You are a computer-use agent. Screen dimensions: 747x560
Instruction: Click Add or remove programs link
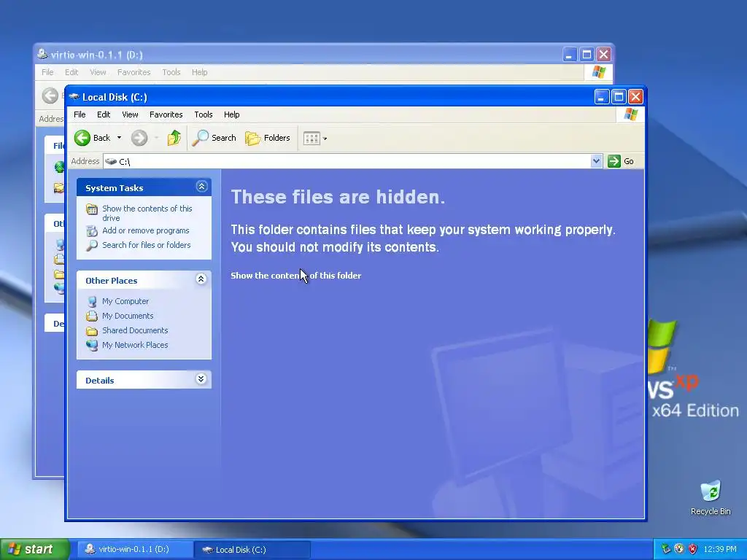[x=145, y=230]
